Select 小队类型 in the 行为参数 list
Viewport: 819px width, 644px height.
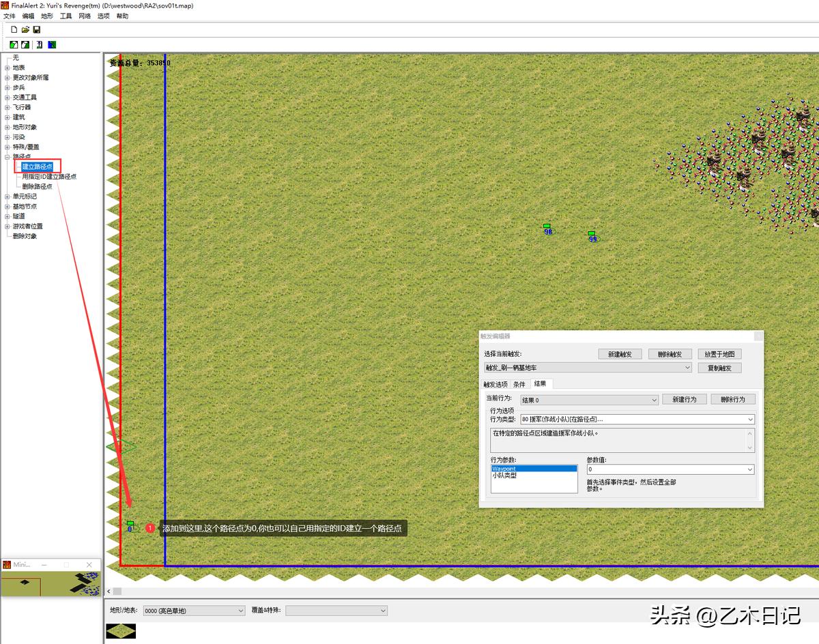(534, 475)
